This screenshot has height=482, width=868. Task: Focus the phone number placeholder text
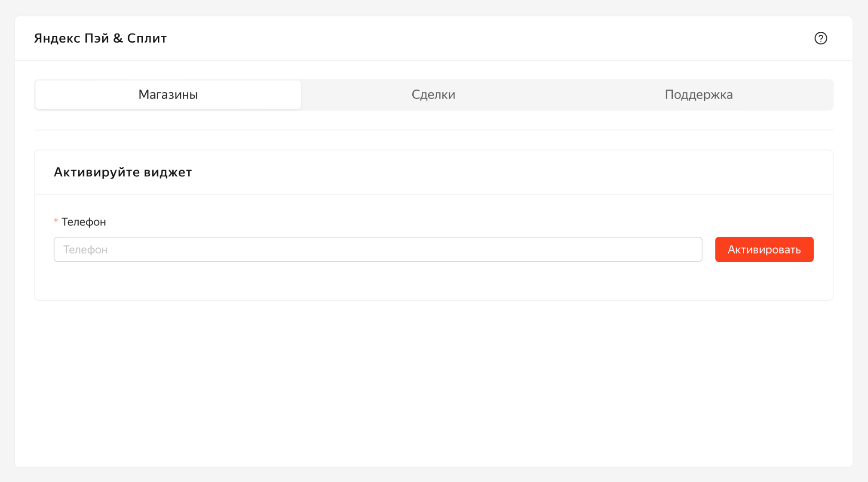pos(86,250)
